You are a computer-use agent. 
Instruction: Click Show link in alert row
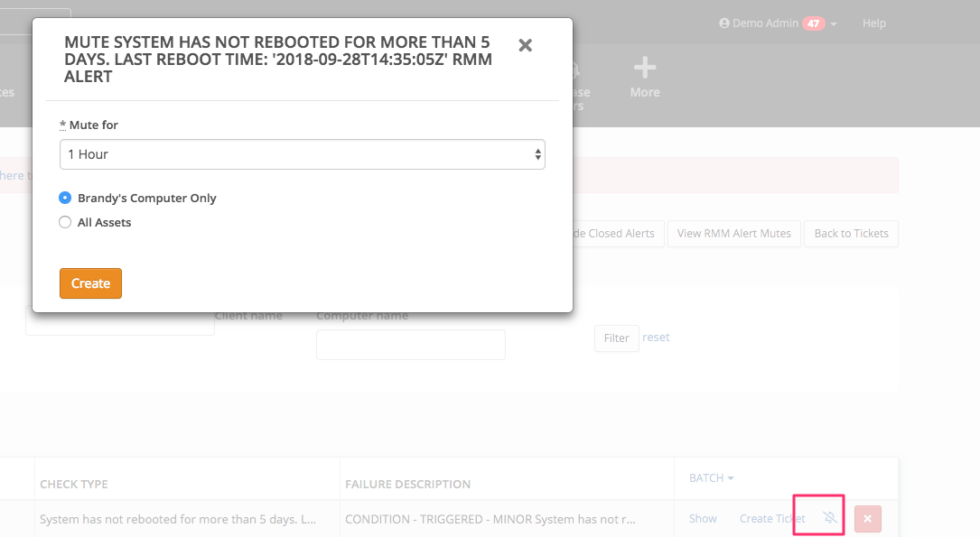pos(703,518)
